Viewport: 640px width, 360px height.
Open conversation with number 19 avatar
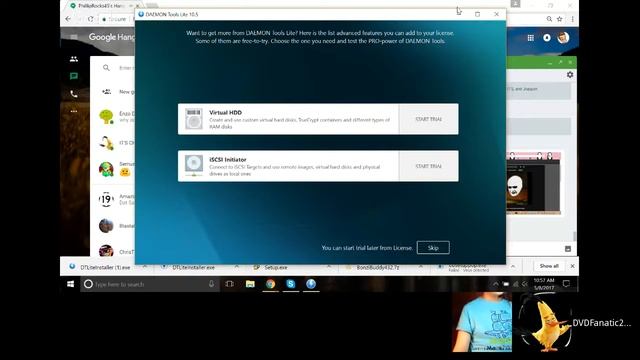106,199
